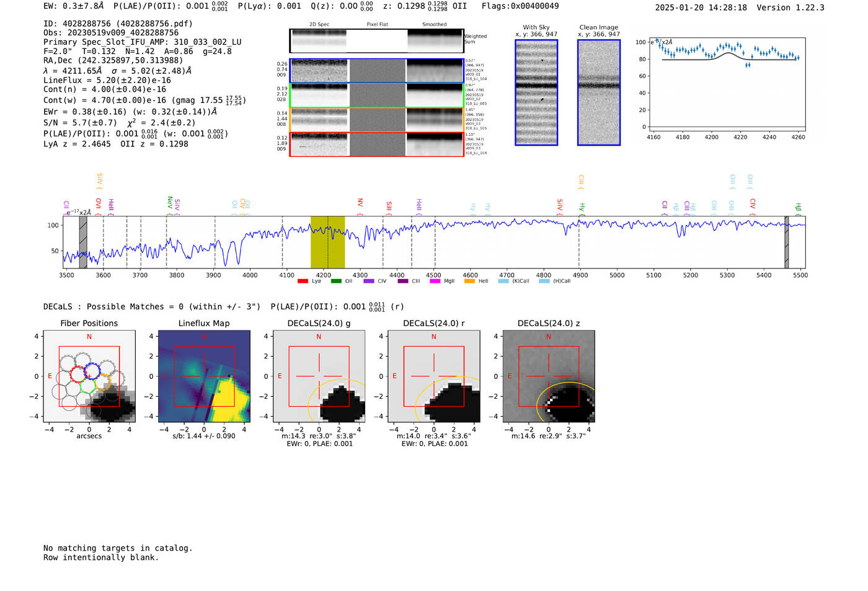The image size is (868, 591).
Task: Click the (K)CaII legend swatch
Action: pyautogui.click(x=503, y=281)
